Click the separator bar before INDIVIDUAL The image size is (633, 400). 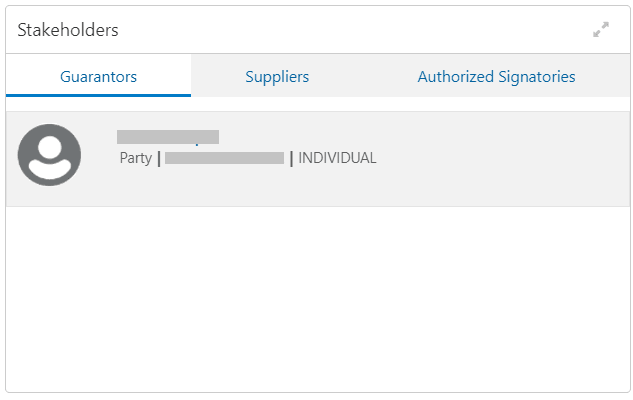[291, 158]
